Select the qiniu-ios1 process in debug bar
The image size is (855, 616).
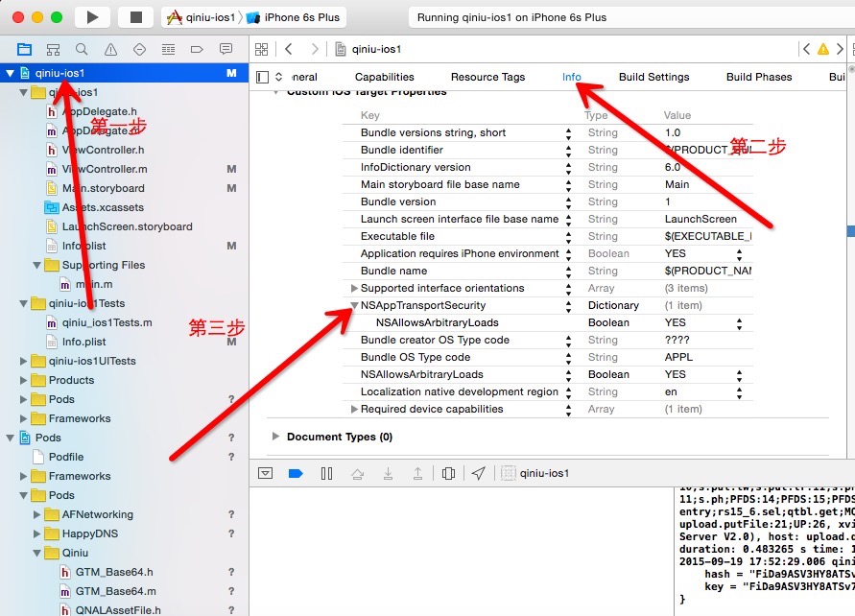pyautogui.click(x=535, y=473)
